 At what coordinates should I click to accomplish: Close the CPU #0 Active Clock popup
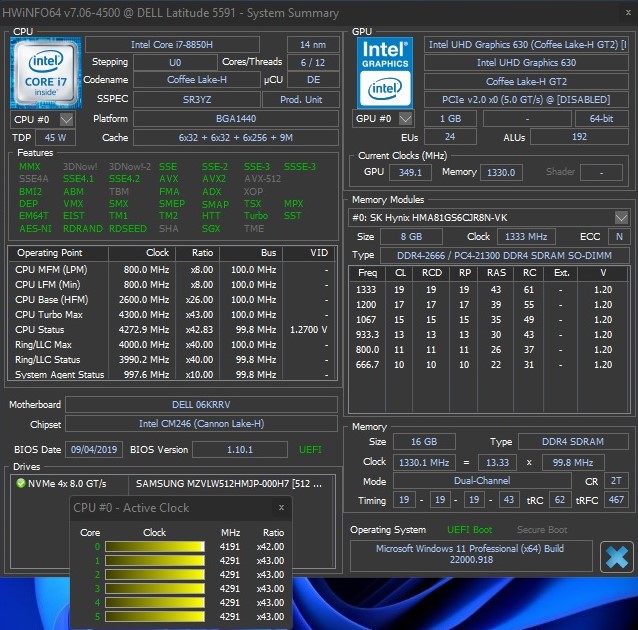pyautogui.click(x=281, y=508)
